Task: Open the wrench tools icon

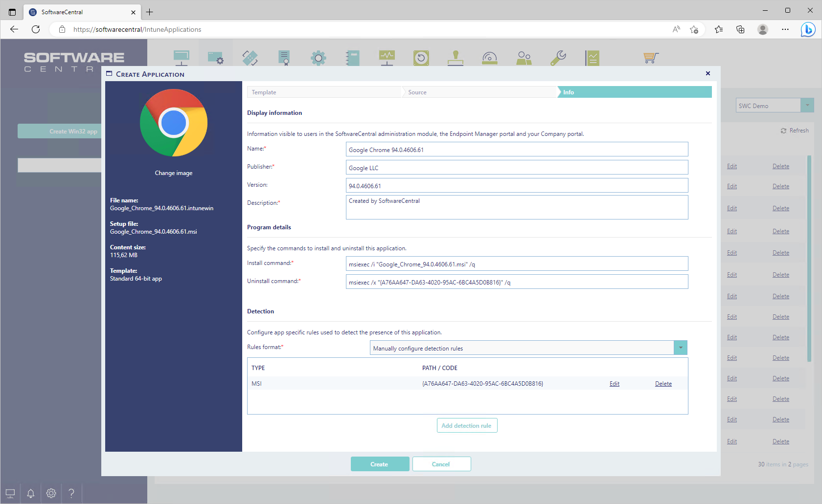Action: [x=558, y=58]
